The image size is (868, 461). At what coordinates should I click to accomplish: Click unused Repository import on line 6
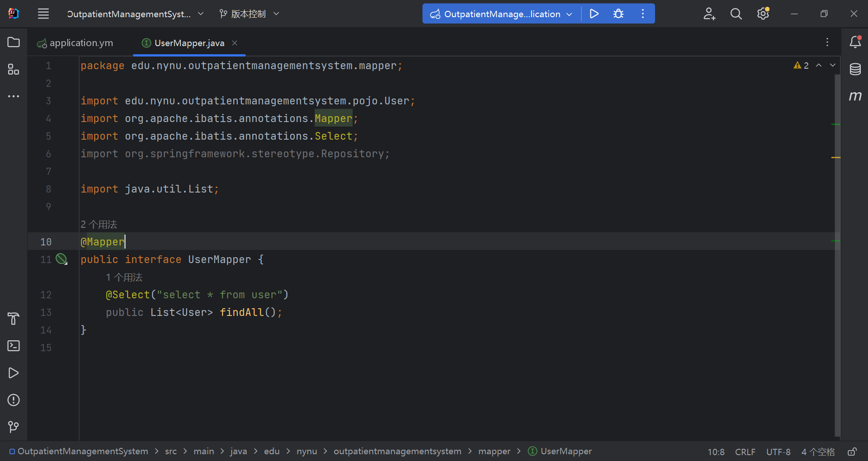click(235, 154)
